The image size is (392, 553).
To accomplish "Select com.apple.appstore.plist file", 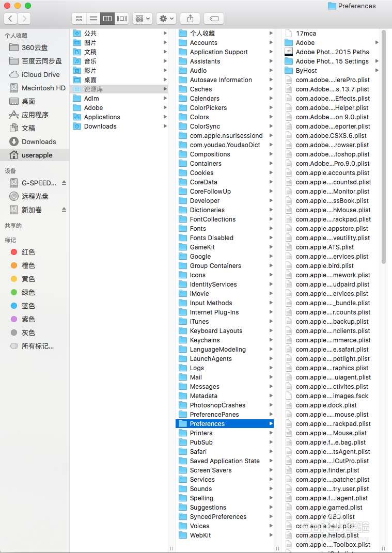I will 331,229.
